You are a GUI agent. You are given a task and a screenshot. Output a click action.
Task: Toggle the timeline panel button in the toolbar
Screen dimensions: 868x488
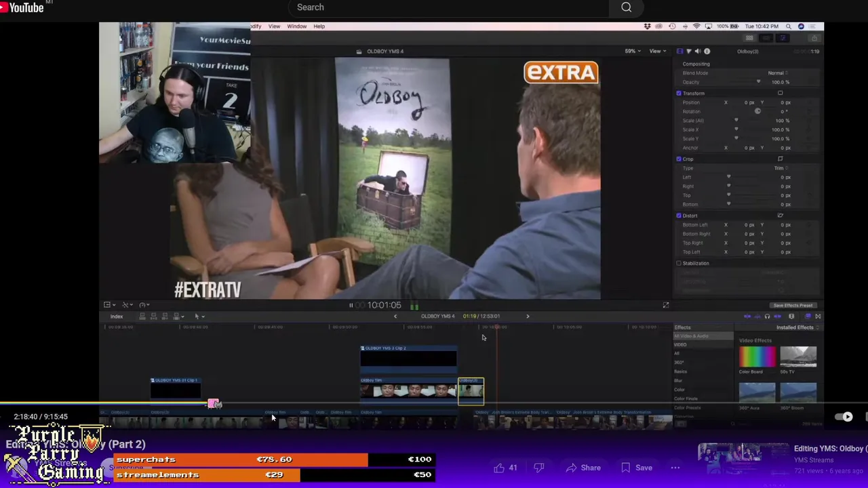click(766, 39)
